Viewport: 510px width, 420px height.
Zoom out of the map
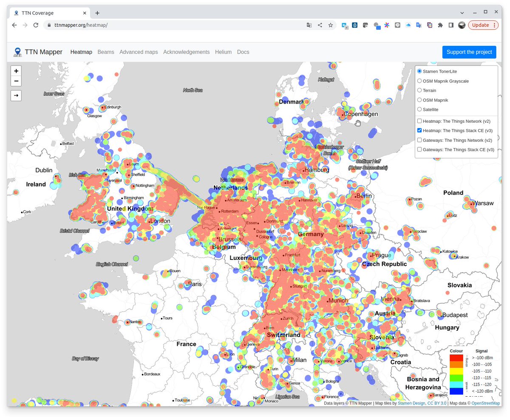coord(16,81)
